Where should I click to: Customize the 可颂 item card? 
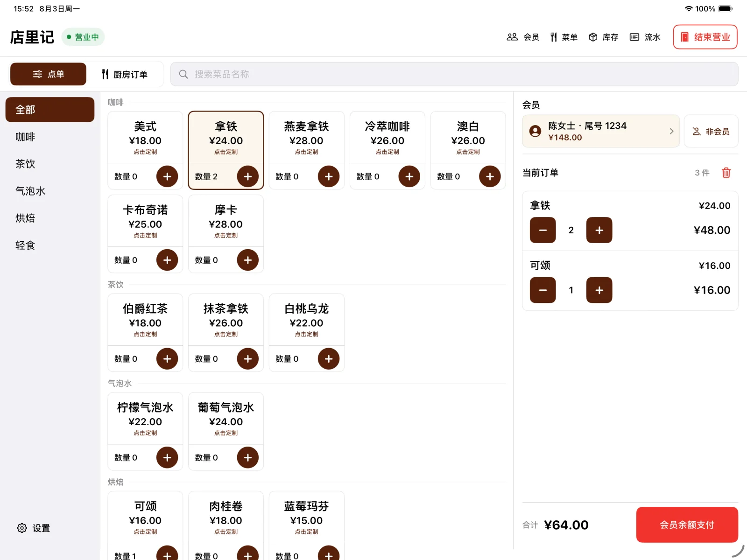click(x=145, y=518)
